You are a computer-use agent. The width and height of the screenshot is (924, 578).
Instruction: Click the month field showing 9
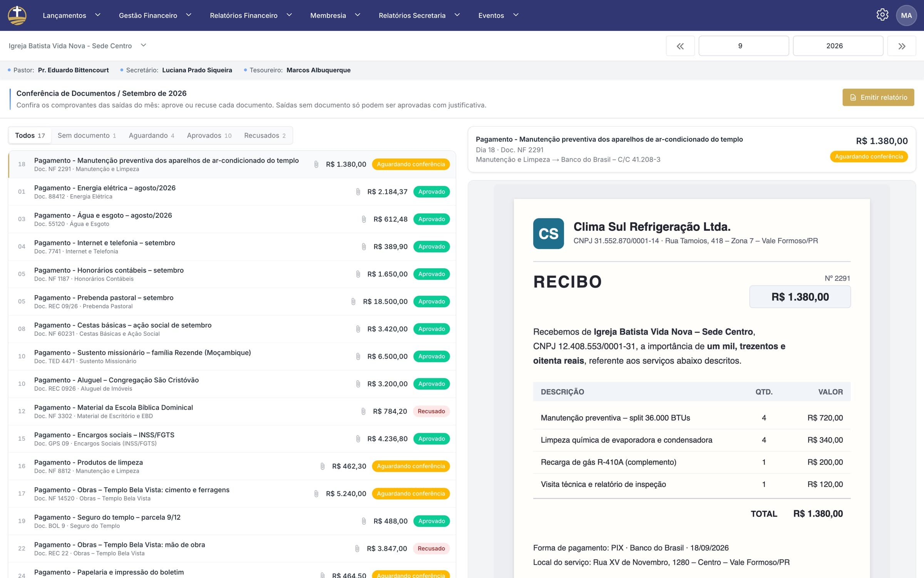(743, 46)
